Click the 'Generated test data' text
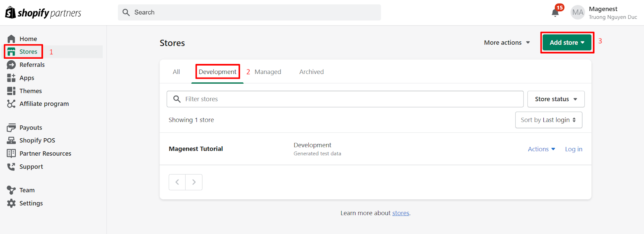The width and height of the screenshot is (644, 234). point(317,154)
